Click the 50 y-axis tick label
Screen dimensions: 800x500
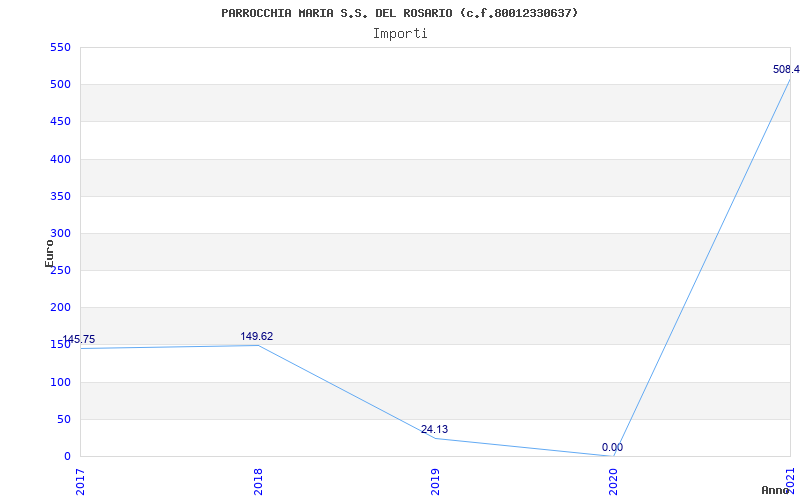64,419
